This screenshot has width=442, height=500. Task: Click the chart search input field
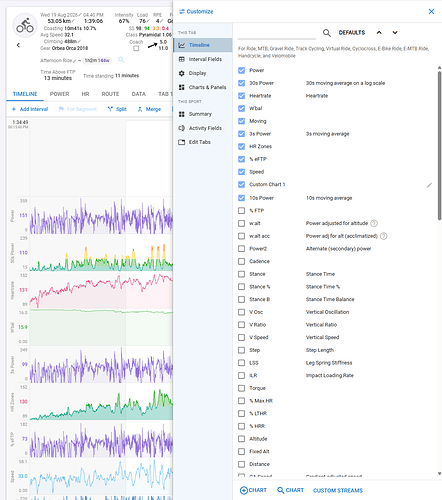click(x=277, y=33)
